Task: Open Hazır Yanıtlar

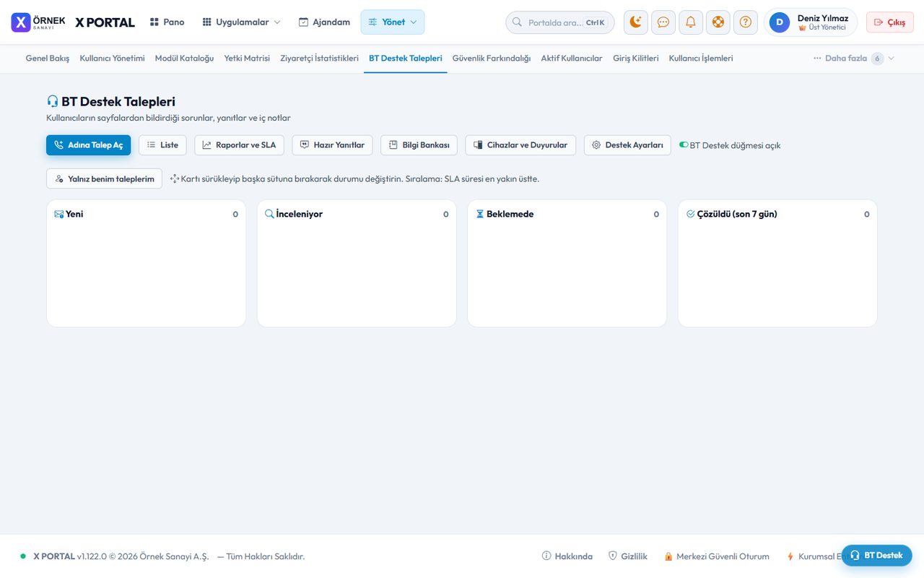Action: tap(332, 145)
